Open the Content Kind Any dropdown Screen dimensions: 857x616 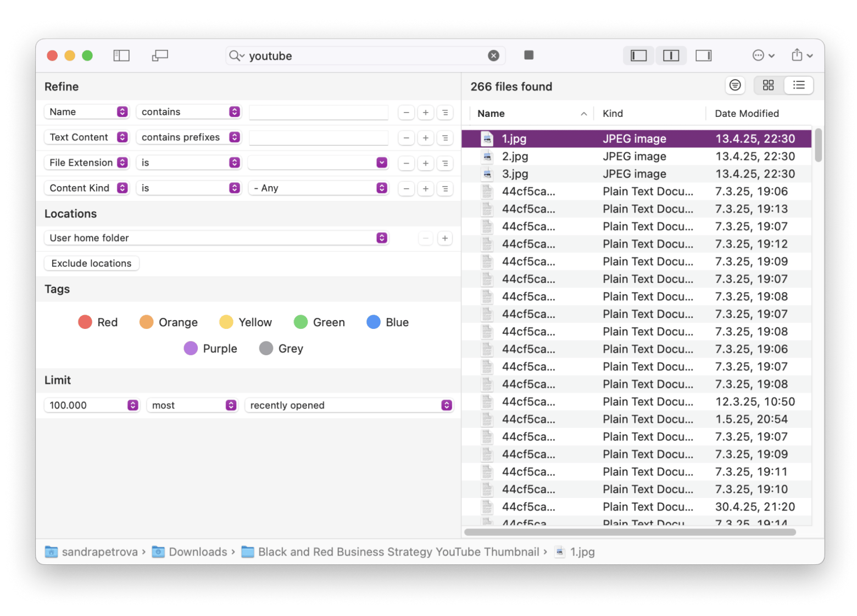pyautogui.click(x=319, y=188)
